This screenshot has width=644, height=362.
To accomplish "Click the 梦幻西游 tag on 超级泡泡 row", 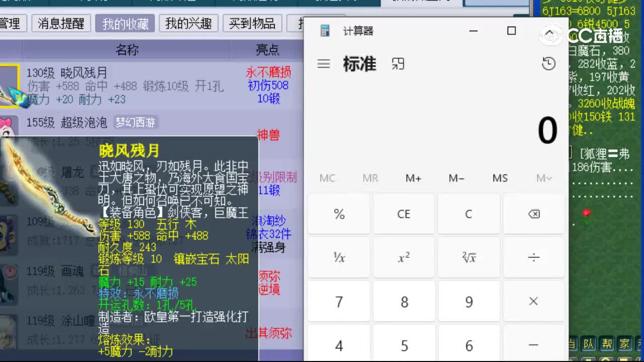I will click(x=136, y=122).
